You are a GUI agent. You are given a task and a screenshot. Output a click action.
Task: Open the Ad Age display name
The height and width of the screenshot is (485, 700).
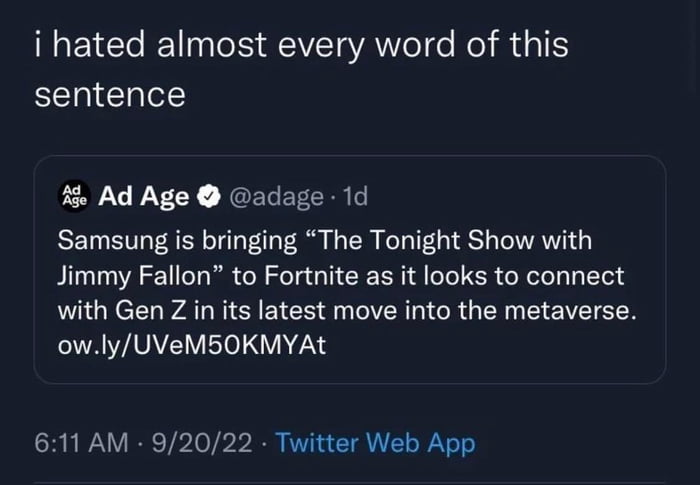143,197
